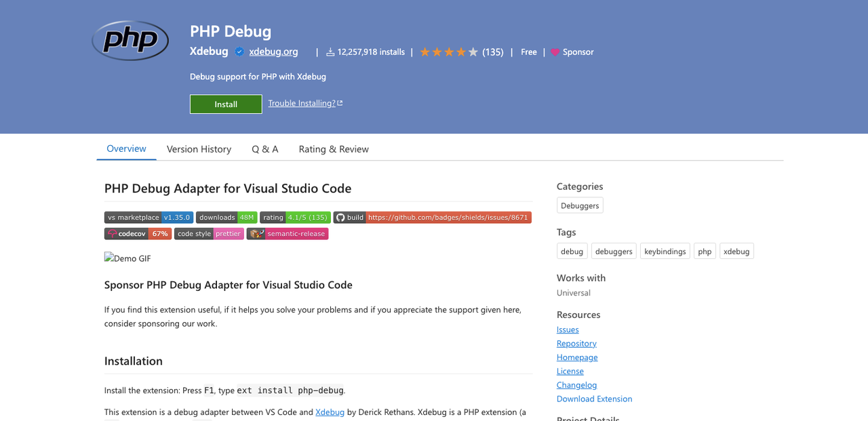868x421 pixels.
Task: Click the star rating display
Action: click(x=449, y=52)
